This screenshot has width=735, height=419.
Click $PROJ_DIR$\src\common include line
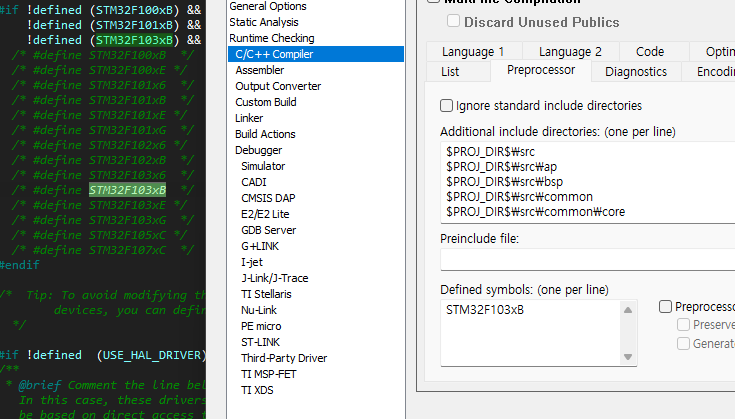519,197
